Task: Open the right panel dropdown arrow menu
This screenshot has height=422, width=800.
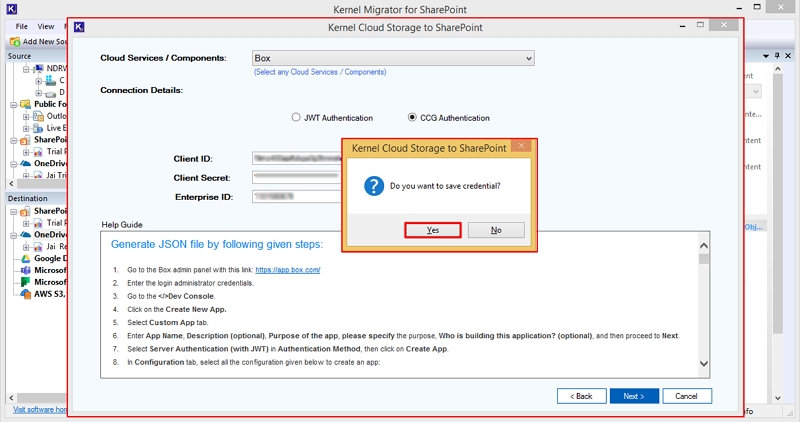Action: (x=766, y=56)
